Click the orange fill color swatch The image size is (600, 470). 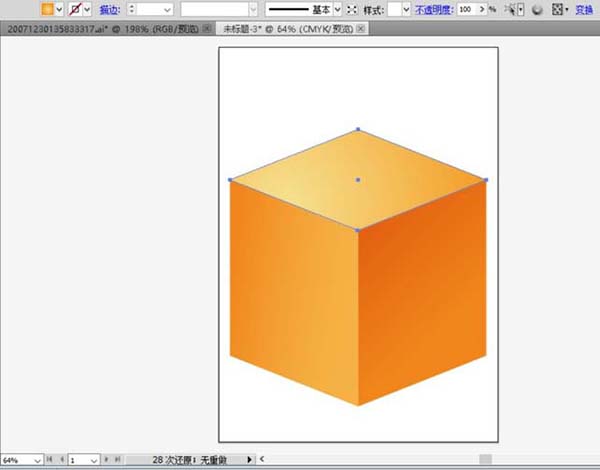pos(47,9)
